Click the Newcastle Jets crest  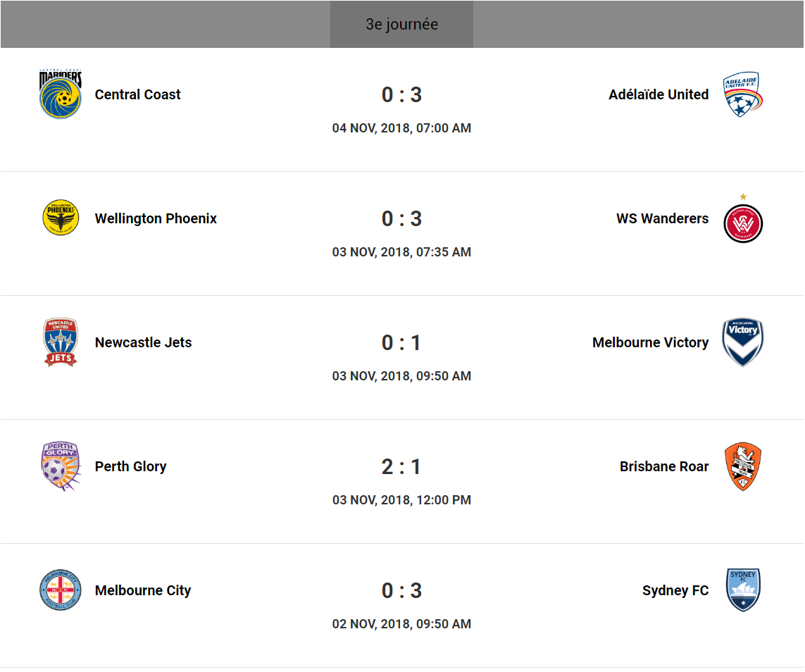point(61,342)
